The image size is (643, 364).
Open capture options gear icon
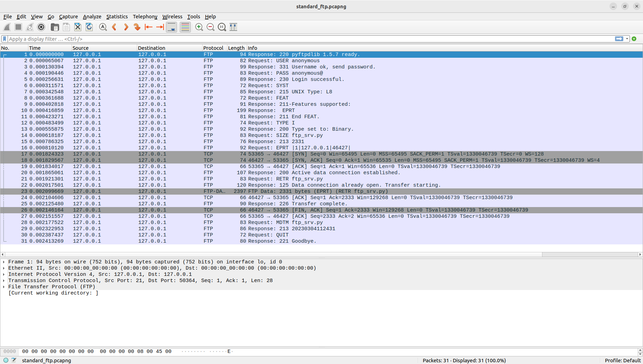(41, 27)
